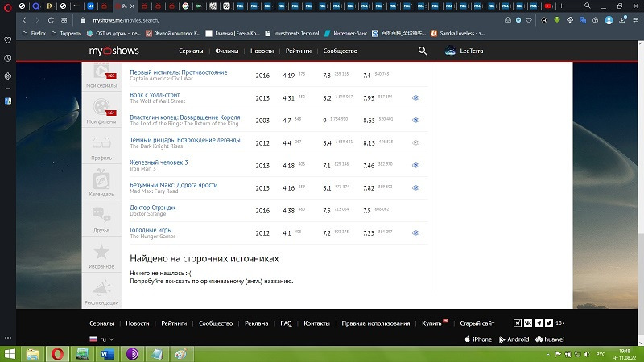This screenshot has width=644, height=362.
Task: Open Мои сериалы sidebar icon
Action: 101,72
